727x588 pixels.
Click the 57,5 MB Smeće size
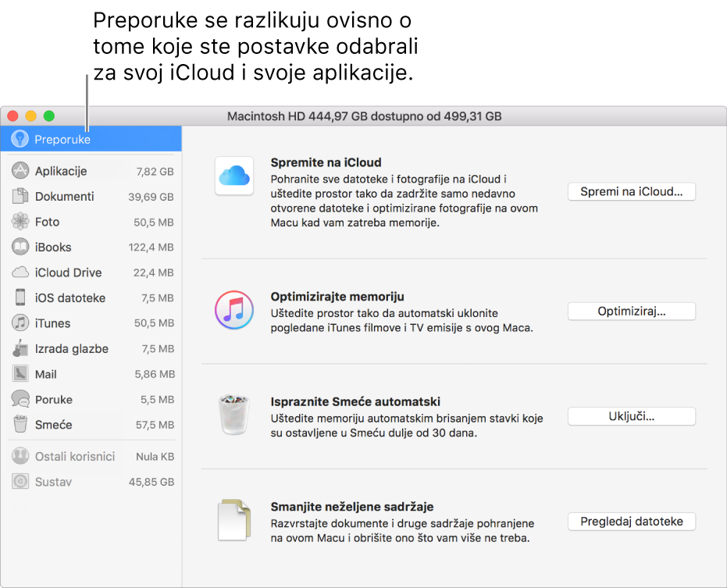[155, 425]
